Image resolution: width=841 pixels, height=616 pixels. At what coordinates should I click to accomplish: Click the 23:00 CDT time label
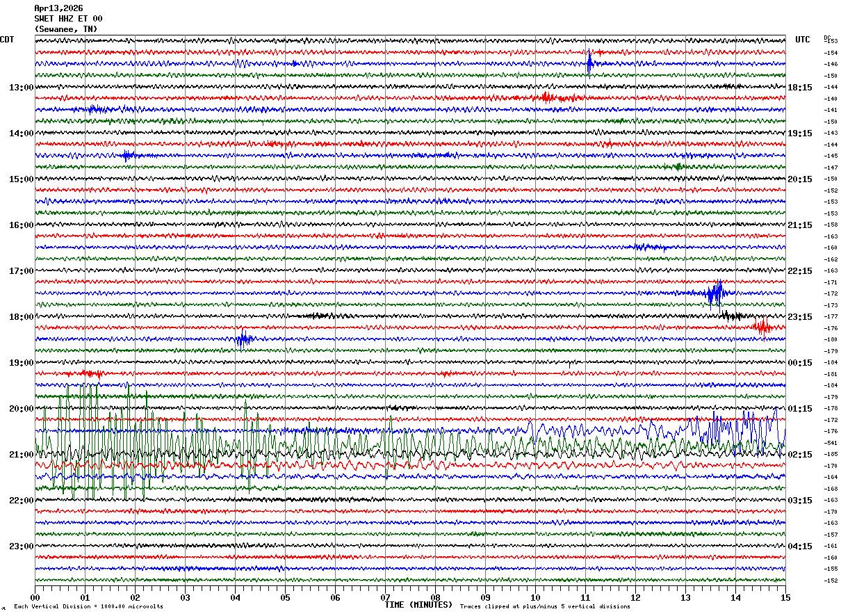tap(21, 546)
